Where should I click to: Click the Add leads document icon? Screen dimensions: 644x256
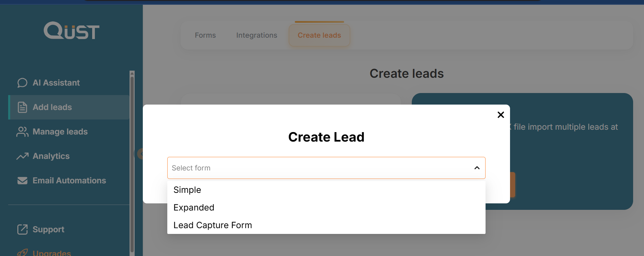pos(22,107)
